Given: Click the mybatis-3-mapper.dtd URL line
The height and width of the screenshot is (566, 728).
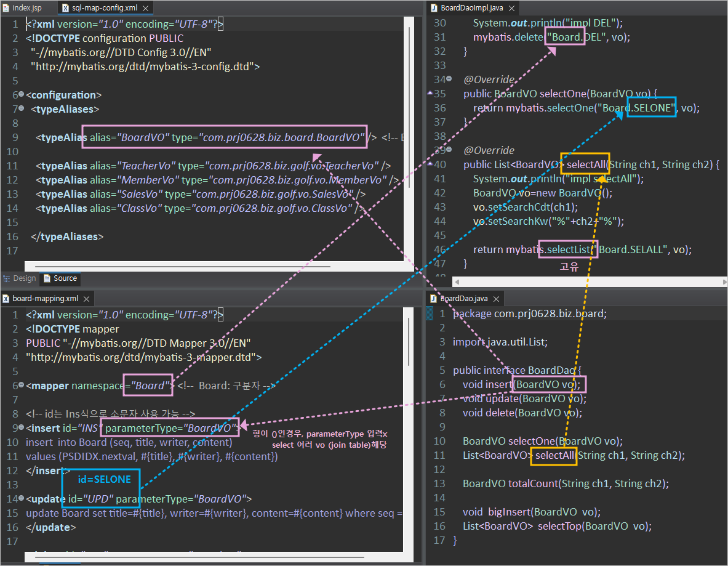Looking at the screenshot, I should coord(144,357).
